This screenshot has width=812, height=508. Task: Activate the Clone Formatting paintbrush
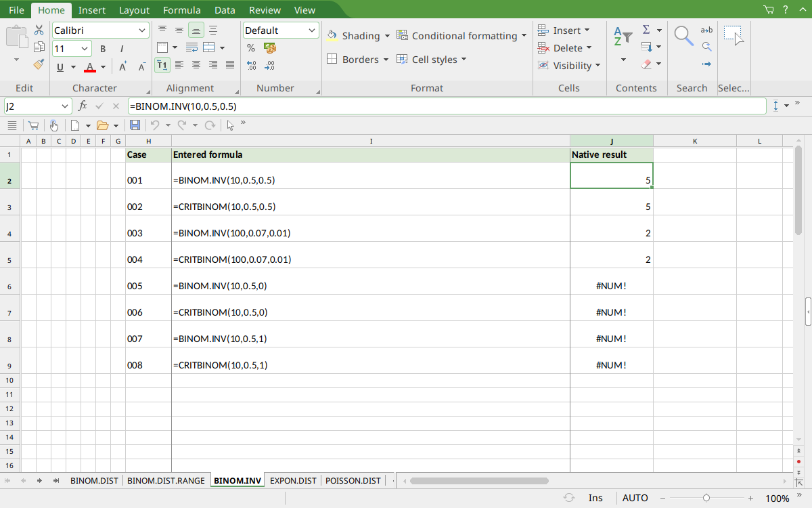pyautogui.click(x=39, y=64)
